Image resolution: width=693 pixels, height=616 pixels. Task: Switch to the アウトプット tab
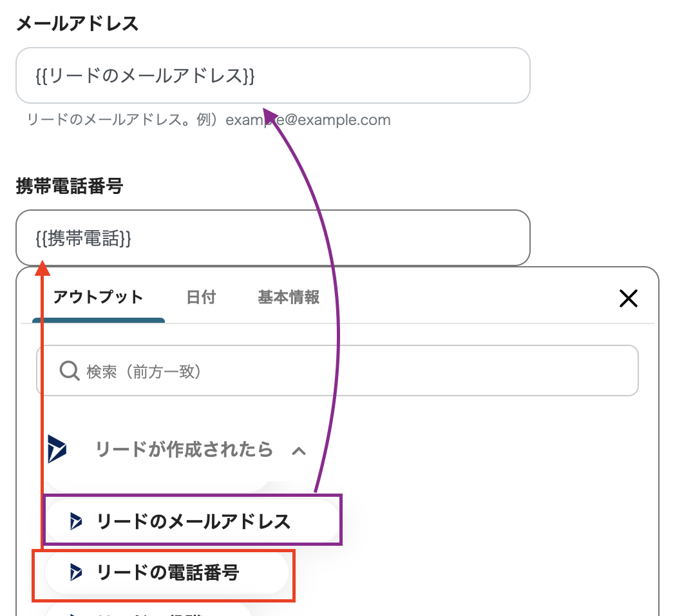click(x=98, y=298)
